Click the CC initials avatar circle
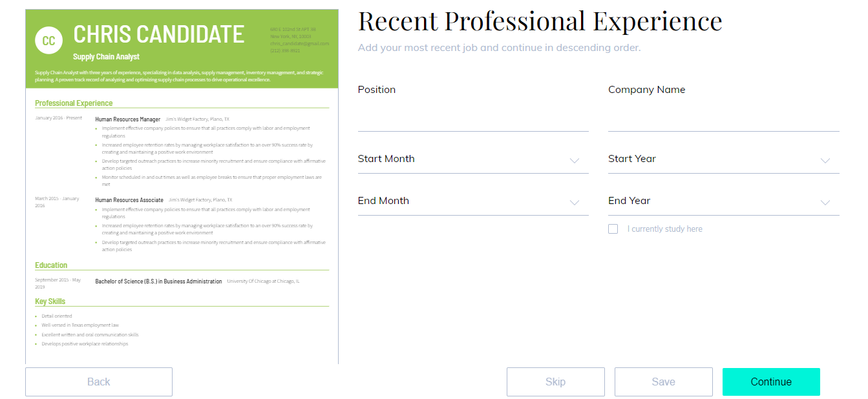868x399 pixels. (48, 41)
